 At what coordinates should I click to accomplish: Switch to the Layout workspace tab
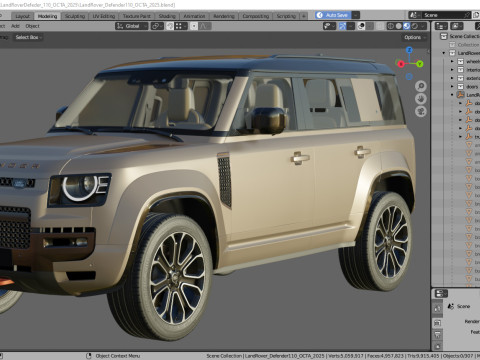(x=23, y=16)
